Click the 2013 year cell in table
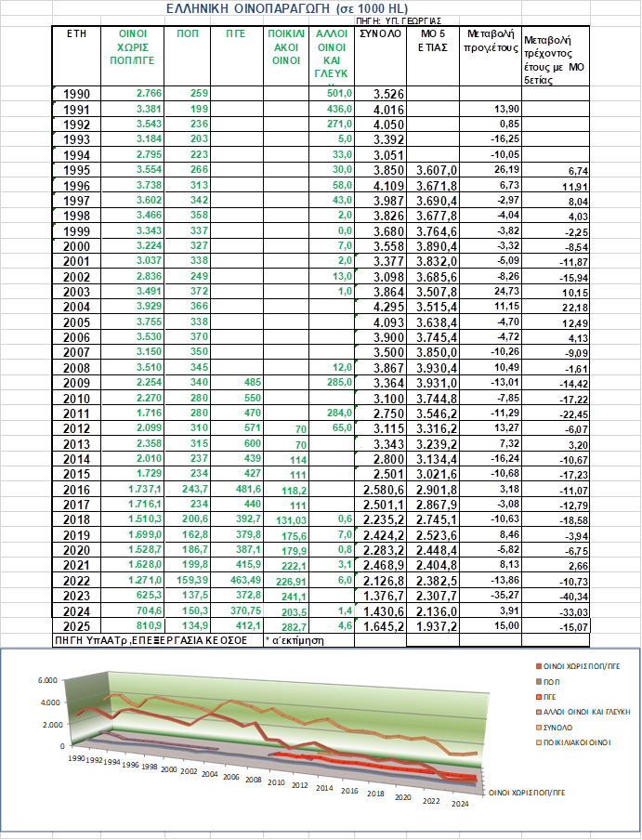The width and height of the screenshot is (642, 840). (x=76, y=444)
